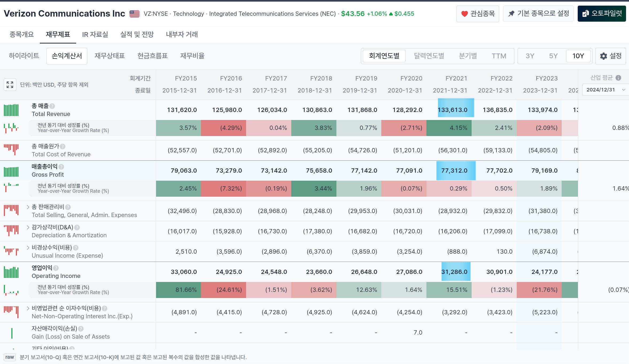Select the 5Y range option
The height and width of the screenshot is (364, 629).
coord(553,56)
